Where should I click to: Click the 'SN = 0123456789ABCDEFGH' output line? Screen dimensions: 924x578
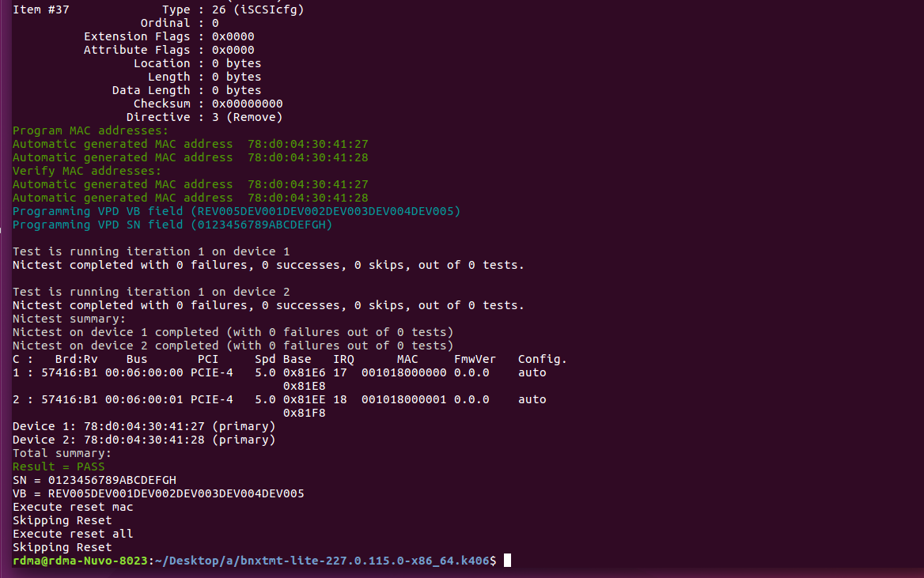tap(94, 480)
